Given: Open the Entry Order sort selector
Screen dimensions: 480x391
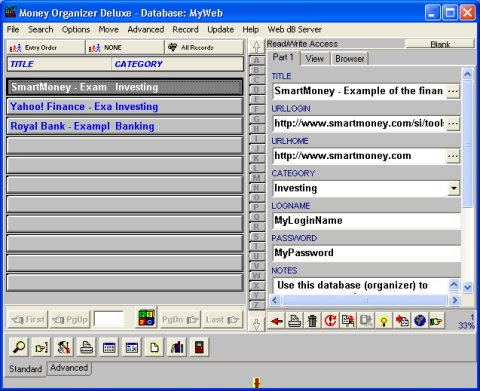Looking at the screenshot, I should click(46, 47).
